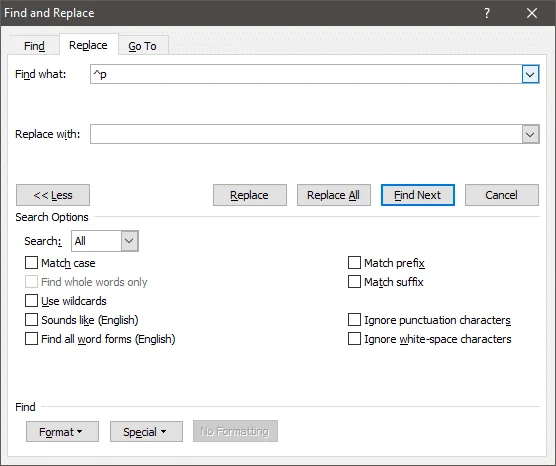Click the Replace All button

coord(334,195)
